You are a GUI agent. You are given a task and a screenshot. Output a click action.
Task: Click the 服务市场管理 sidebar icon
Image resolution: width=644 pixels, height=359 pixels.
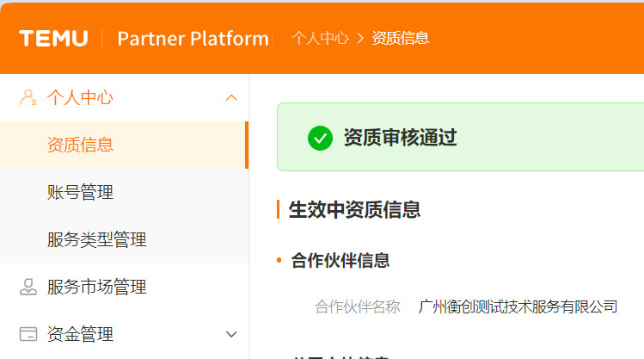[x=28, y=287]
